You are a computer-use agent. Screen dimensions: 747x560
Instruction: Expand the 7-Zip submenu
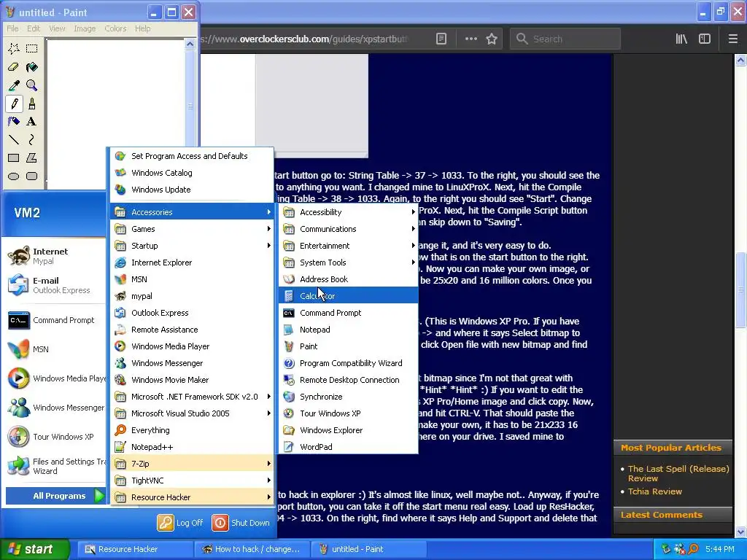click(193, 464)
